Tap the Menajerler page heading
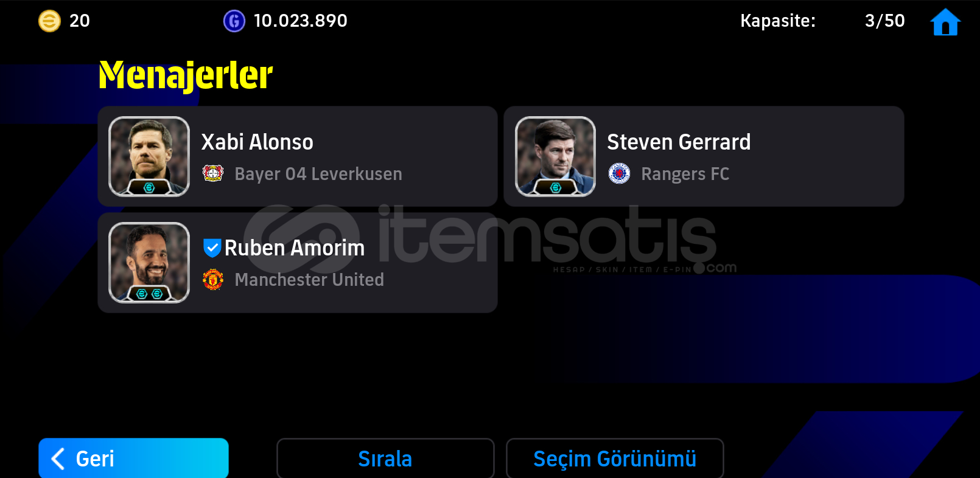 click(x=186, y=76)
